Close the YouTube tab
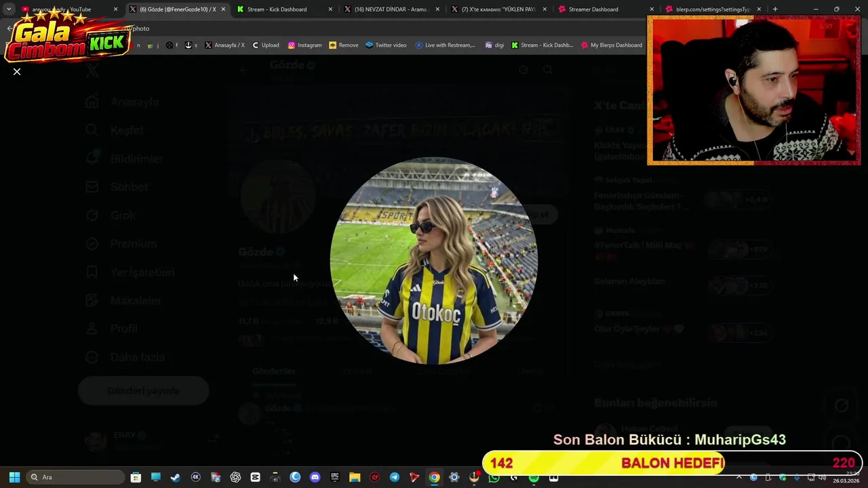 115,9
